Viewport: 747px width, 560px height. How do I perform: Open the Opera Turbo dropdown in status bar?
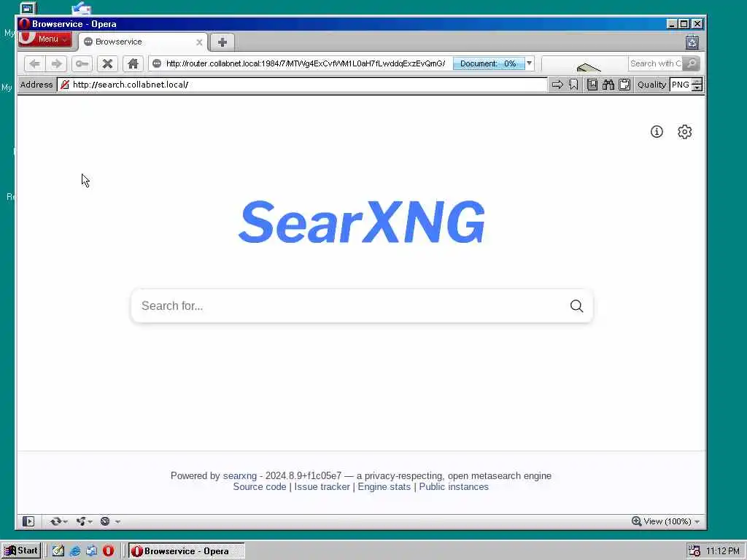(110, 521)
